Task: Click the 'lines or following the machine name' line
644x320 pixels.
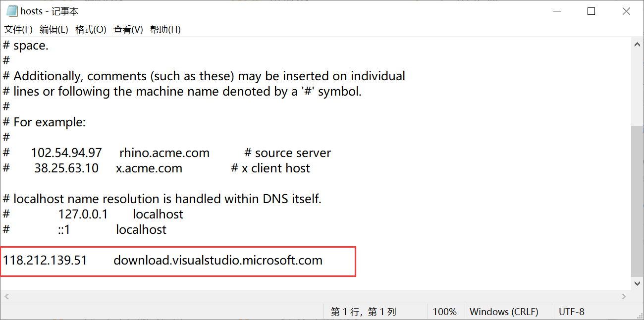Action: pyautogui.click(x=182, y=91)
